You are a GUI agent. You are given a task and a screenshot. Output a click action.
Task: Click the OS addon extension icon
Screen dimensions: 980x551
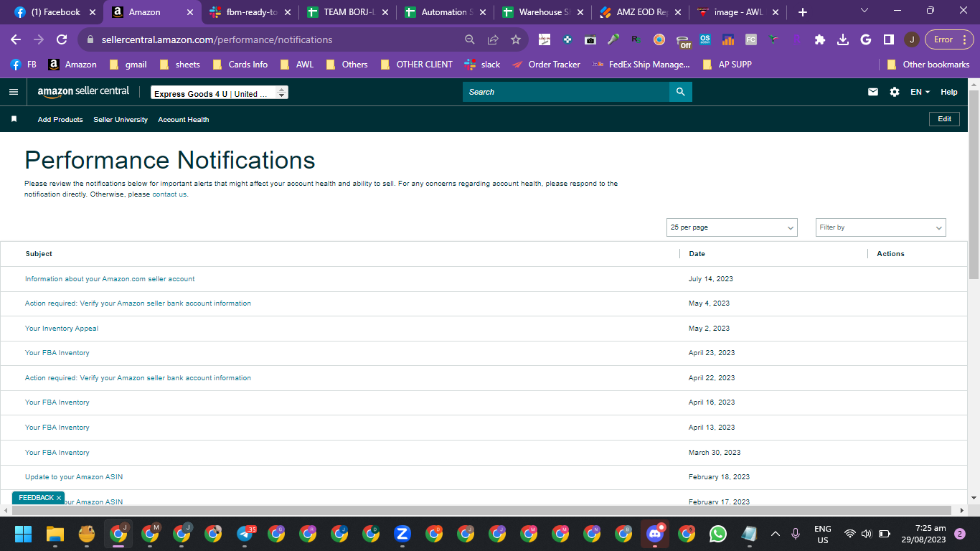click(x=705, y=39)
